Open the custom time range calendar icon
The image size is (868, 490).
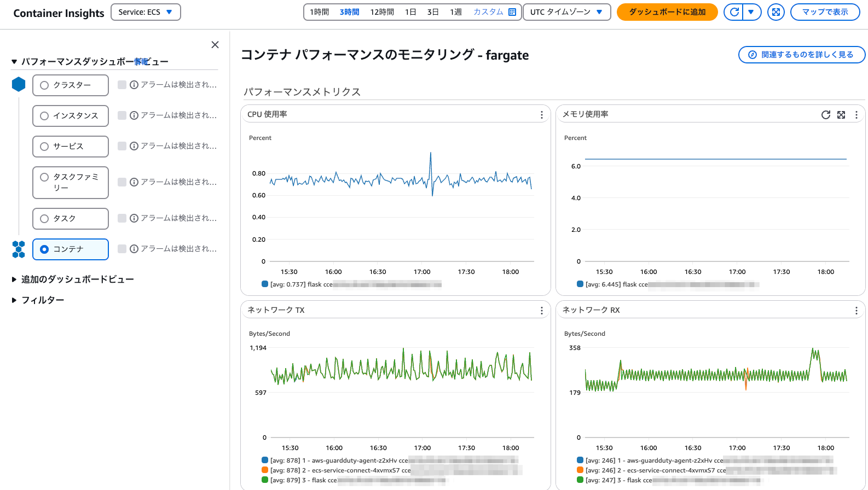512,12
